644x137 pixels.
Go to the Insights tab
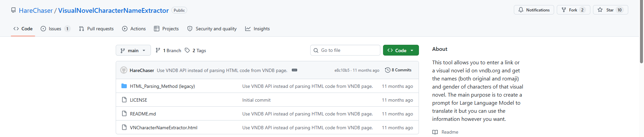click(258, 29)
